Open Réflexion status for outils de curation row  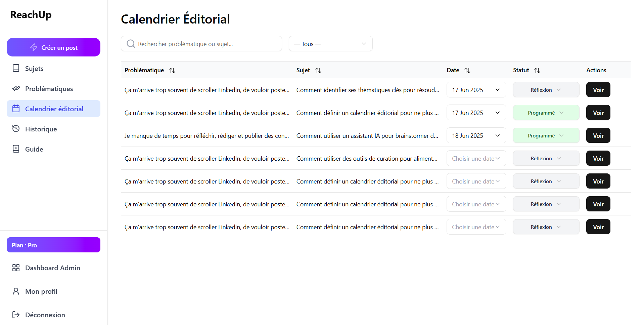click(x=546, y=158)
